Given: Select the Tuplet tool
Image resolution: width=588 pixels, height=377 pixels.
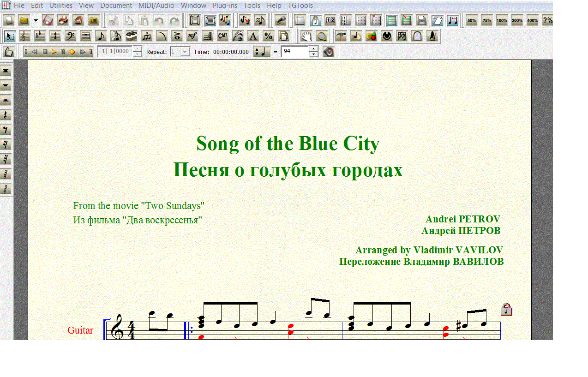Looking at the screenshot, I should tap(147, 36).
